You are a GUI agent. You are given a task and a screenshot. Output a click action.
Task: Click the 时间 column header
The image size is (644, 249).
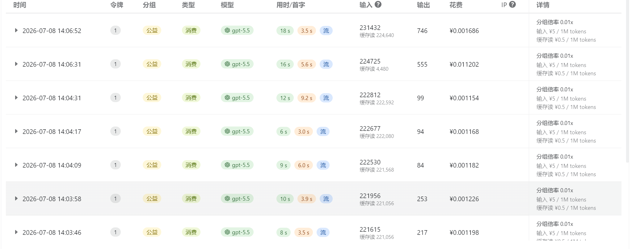[x=20, y=5]
